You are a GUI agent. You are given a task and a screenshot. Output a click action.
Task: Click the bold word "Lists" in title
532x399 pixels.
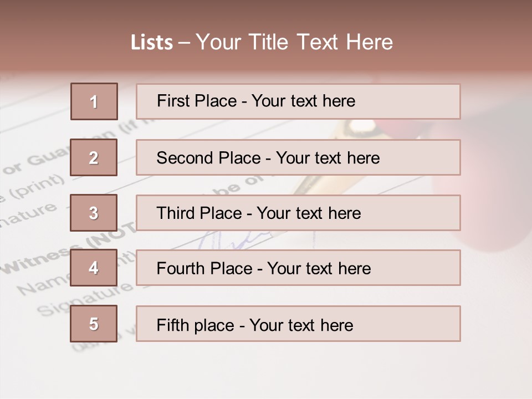tap(152, 43)
